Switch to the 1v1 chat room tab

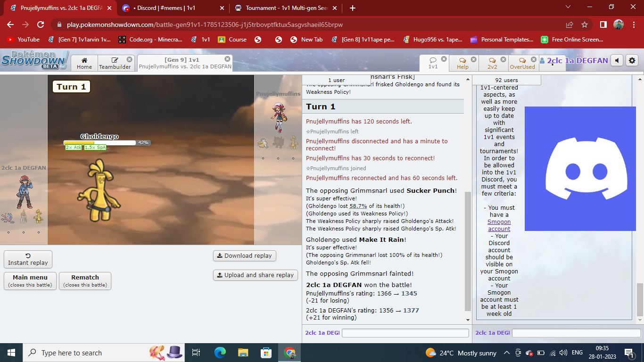[433, 63]
